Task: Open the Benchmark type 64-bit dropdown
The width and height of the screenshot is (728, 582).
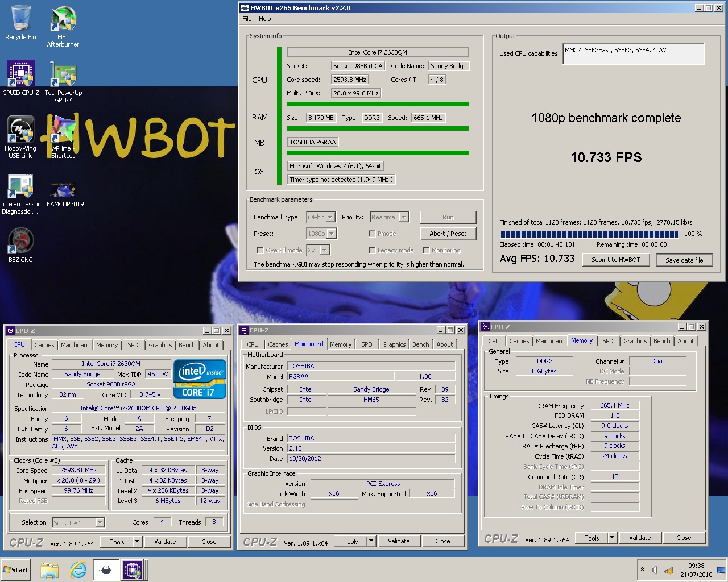Action: (x=331, y=217)
